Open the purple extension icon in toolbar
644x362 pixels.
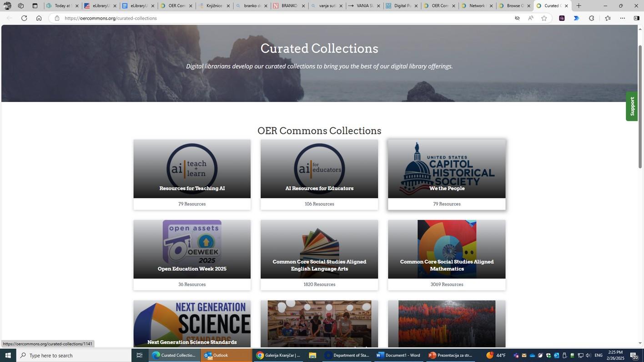562,18
